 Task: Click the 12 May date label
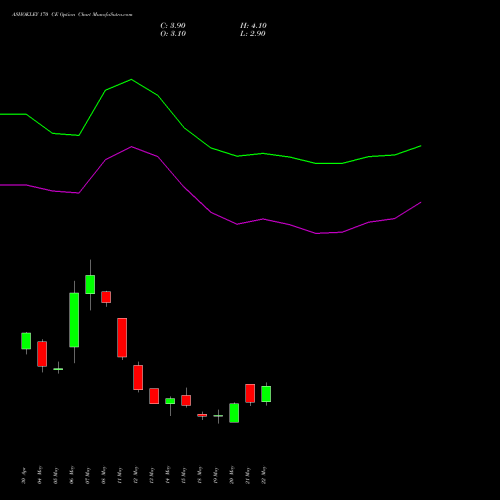(136, 475)
